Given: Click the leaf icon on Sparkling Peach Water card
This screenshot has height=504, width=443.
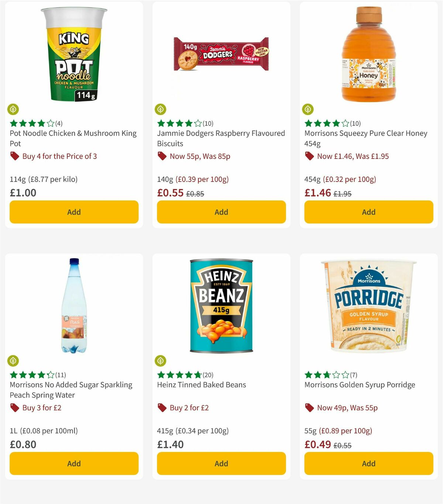Looking at the screenshot, I should click(13, 360).
